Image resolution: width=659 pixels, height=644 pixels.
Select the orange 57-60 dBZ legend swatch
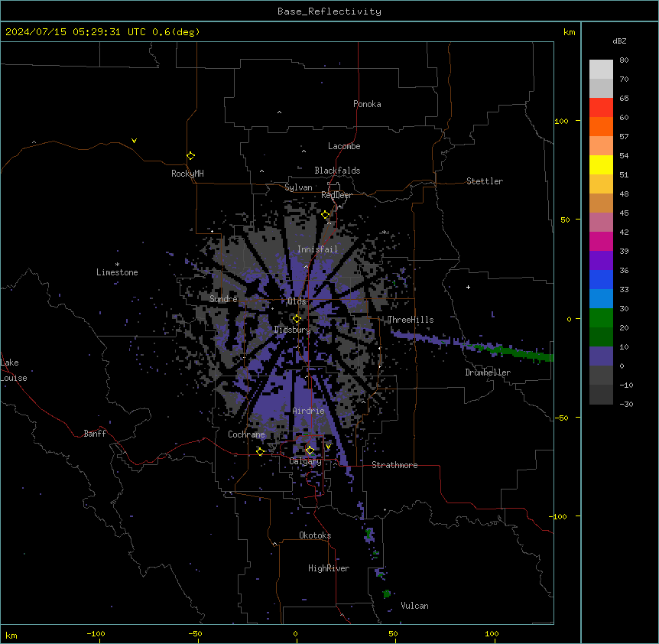point(601,126)
